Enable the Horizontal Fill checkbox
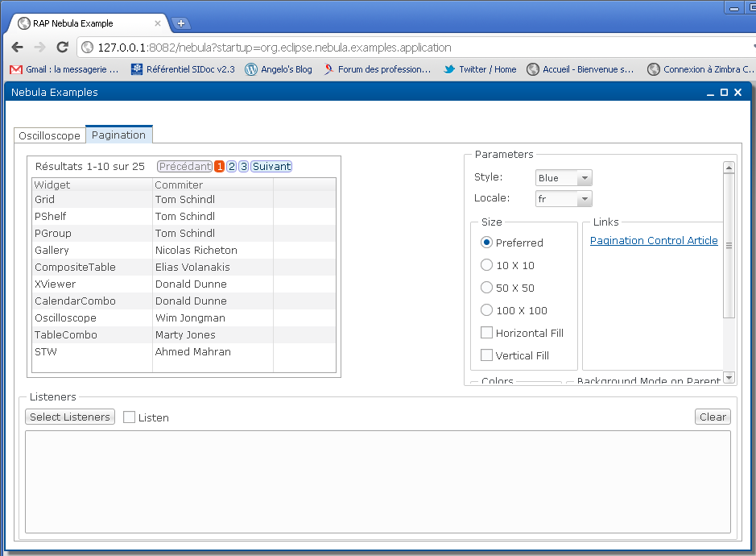756x556 pixels. click(x=486, y=333)
